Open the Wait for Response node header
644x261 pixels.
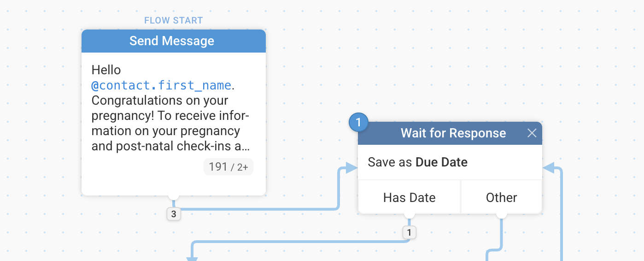click(450, 133)
